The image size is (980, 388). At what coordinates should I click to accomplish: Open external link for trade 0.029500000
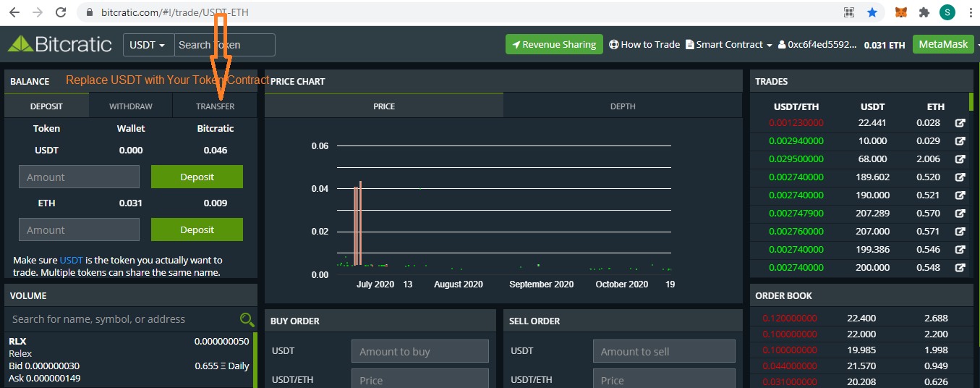[960, 159]
